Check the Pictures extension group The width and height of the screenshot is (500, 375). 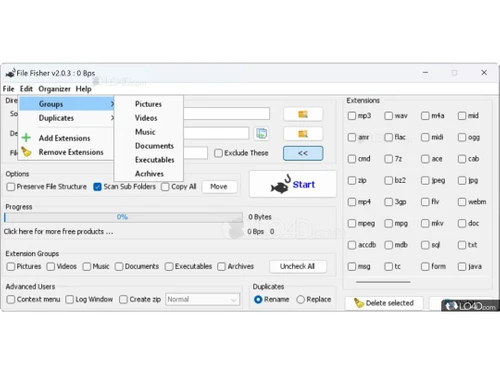point(11,266)
